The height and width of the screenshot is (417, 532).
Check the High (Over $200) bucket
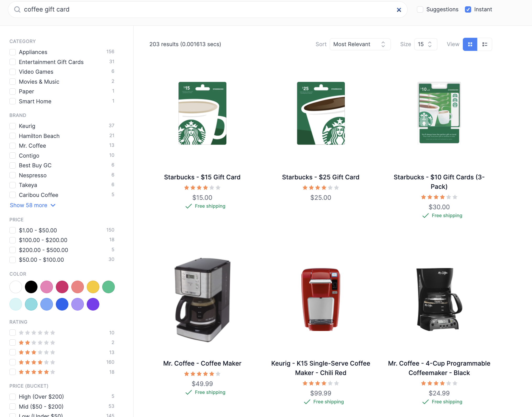[x=13, y=397]
